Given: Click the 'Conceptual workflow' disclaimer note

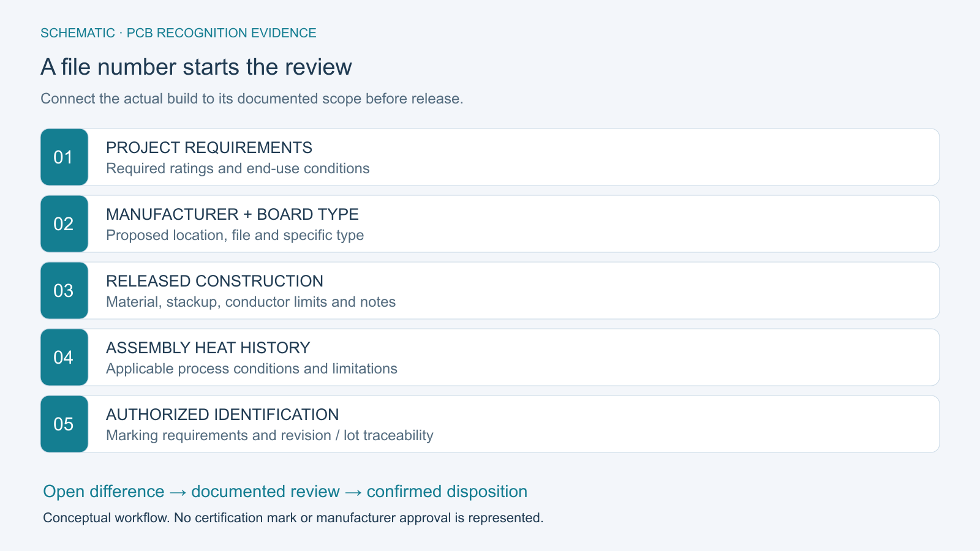Looking at the screenshot, I should (x=293, y=518).
